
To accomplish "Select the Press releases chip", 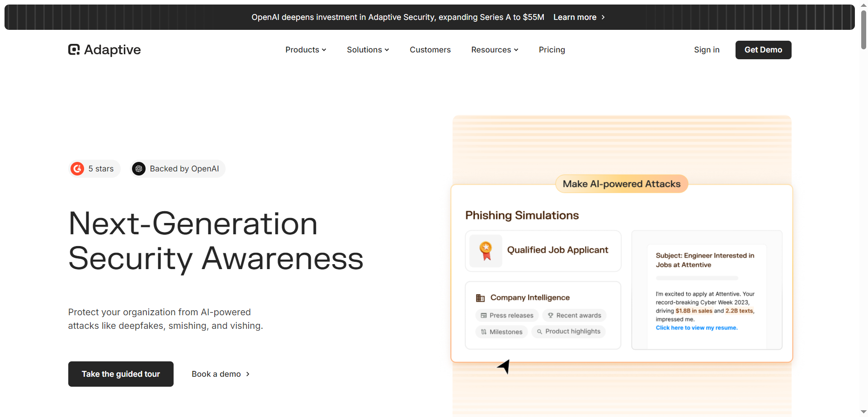I will (x=507, y=316).
